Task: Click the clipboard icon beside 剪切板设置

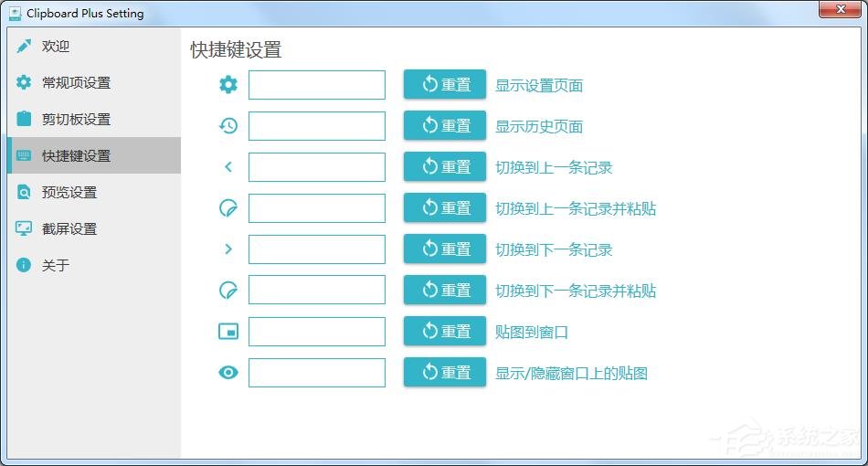Action: tap(24, 119)
